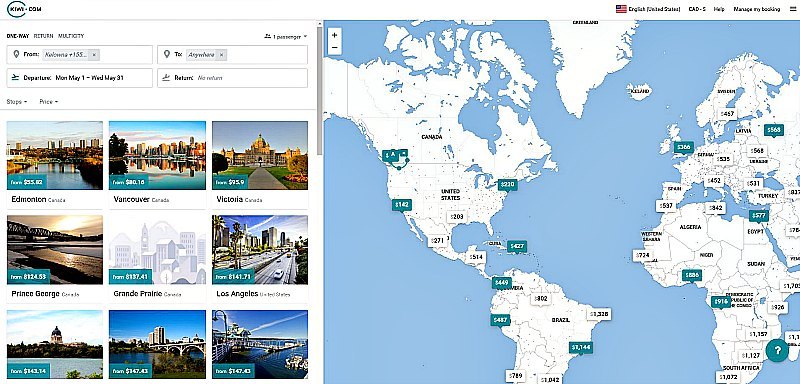Remove the Kelowna origin tag with its x
This screenshot has width=800, height=384.
point(94,54)
